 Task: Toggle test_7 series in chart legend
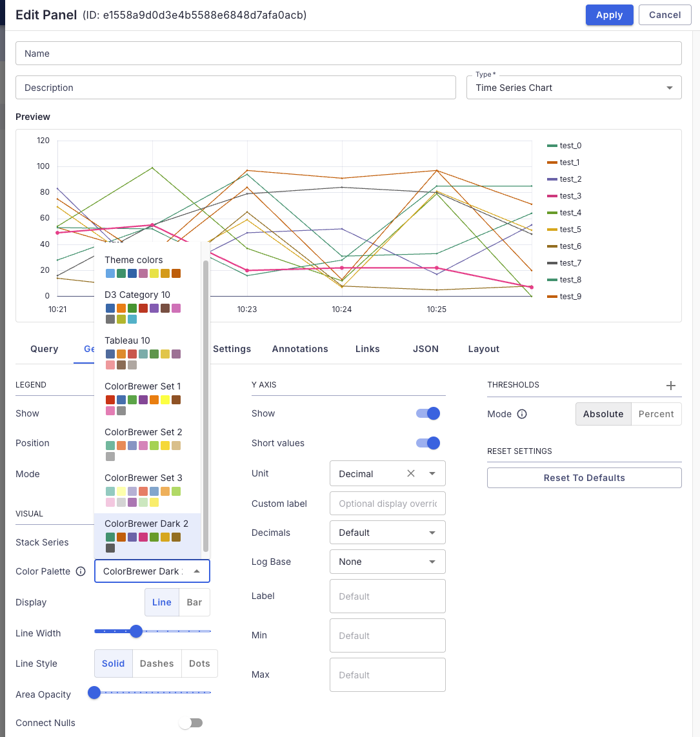[x=565, y=262]
